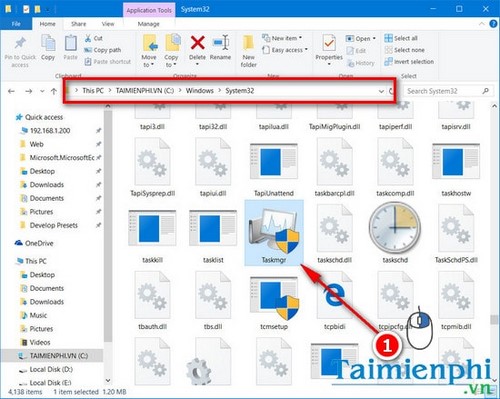Image resolution: width=500 pixels, height=399 pixels.
Task: Select the taskkill file
Action: click(152, 237)
